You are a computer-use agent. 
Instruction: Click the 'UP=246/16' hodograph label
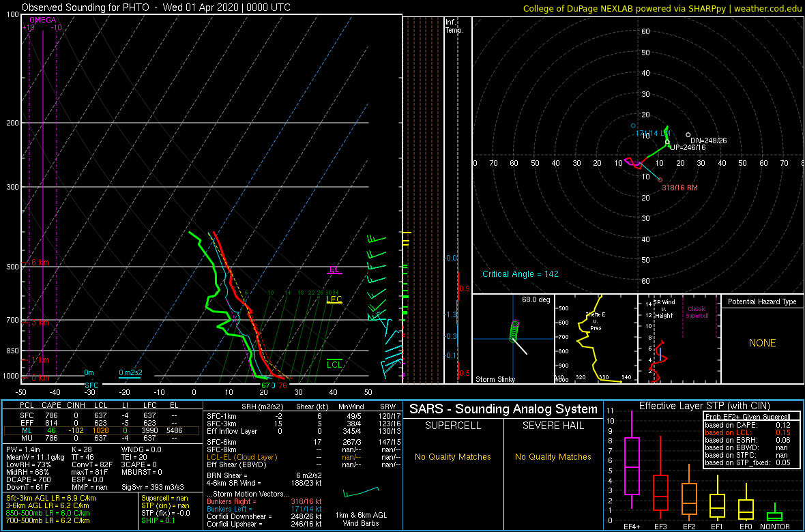[x=688, y=147]
